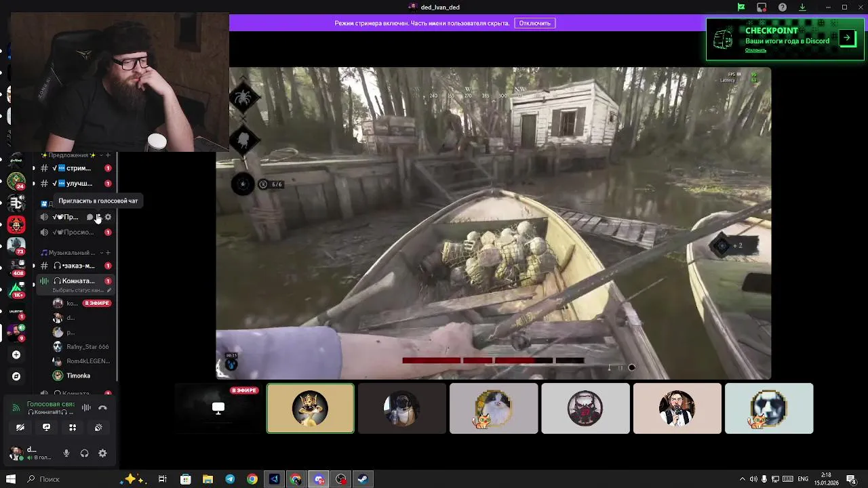
Task: Open the server icon with 9 badge
Action: pyautogui.click(x=16, y=332)
